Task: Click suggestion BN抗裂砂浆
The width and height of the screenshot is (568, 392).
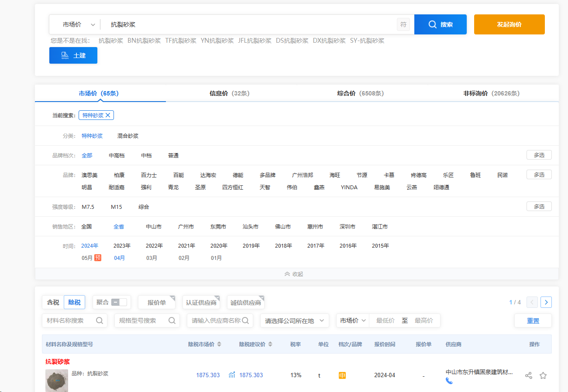Action: click(x=144, y=41)
